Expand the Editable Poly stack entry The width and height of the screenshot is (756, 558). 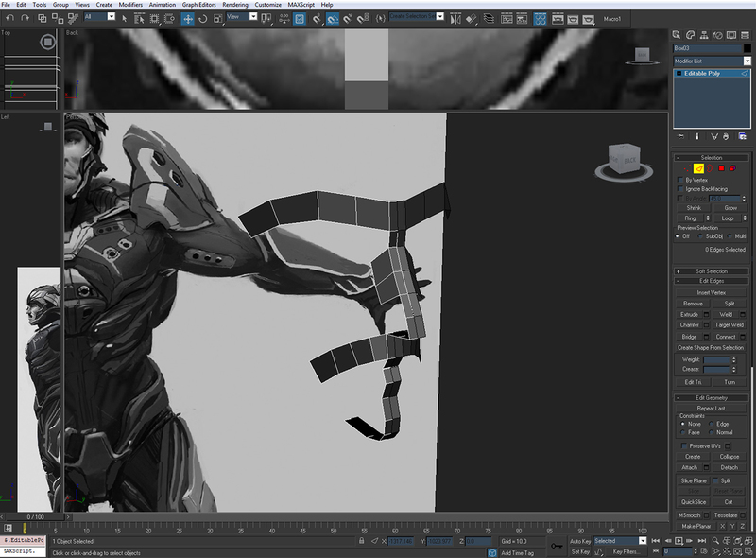tap(679, 74)
